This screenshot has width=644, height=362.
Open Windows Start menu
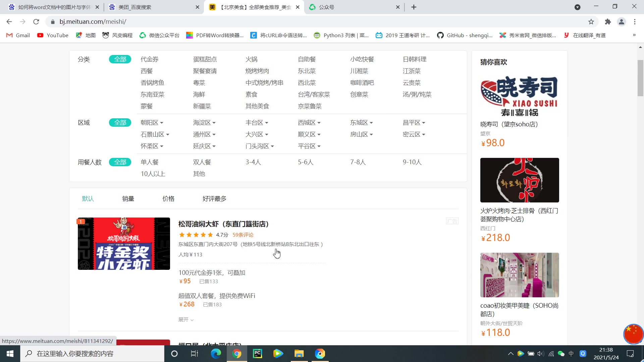pos(10,354)
